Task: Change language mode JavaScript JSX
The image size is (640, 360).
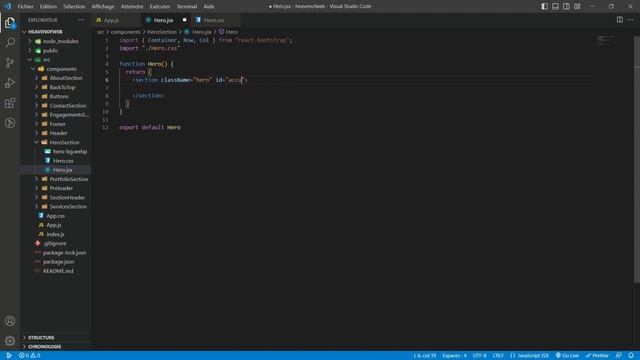Action: (x=529, y=356)
